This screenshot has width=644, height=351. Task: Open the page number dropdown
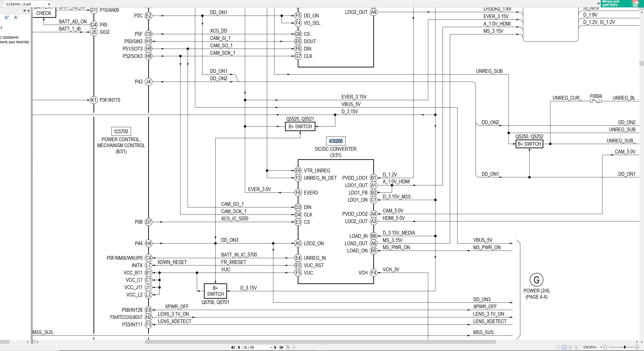click(x=271, y=347)
